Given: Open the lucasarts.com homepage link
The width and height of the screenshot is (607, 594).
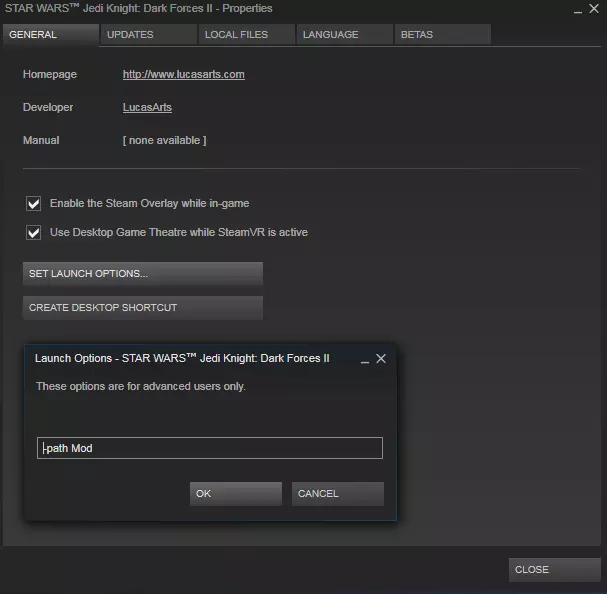Looking at the screenshot, I should click(x=183, y=74).
